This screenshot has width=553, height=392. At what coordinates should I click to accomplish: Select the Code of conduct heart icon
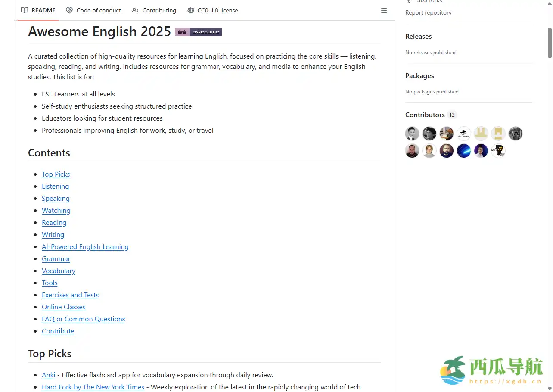tap(69, 10)
